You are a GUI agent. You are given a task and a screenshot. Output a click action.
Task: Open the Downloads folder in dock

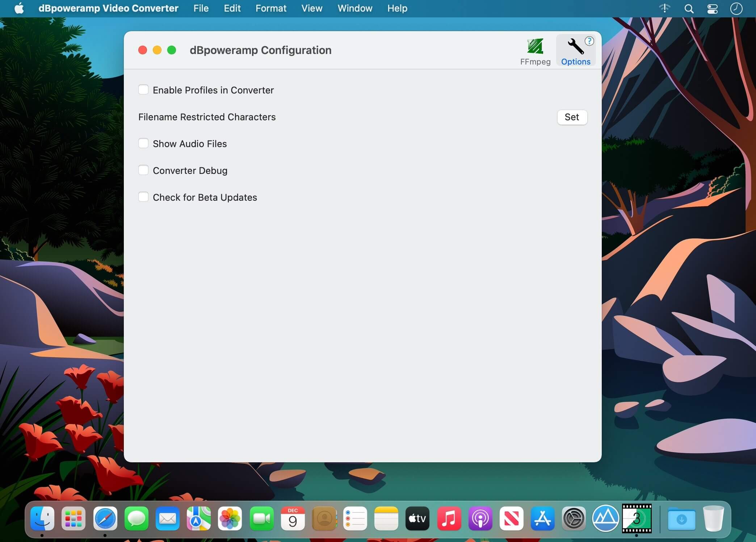pyautogui.click(x=681, y=519)
